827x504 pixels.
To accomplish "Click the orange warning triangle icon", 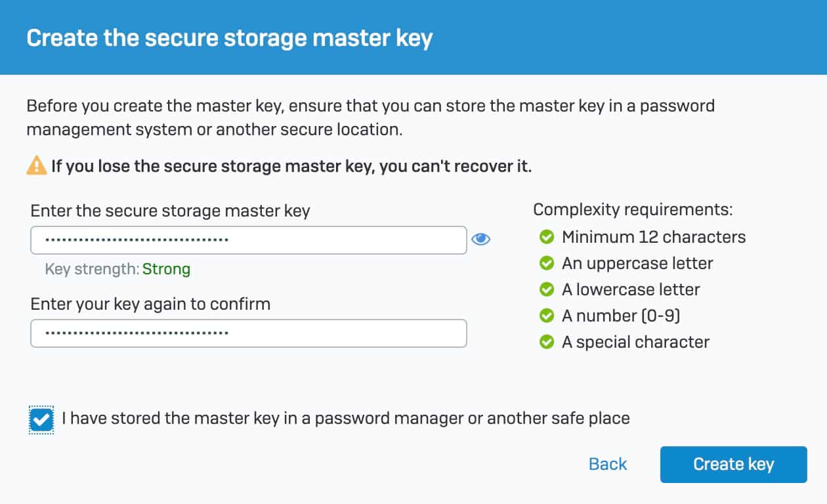I will 36,166.
